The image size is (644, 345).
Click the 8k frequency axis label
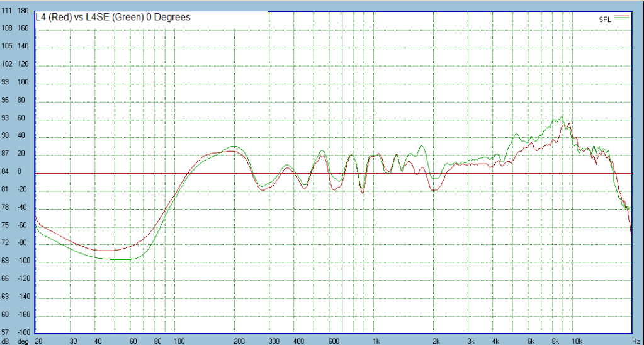coord(555,341)
